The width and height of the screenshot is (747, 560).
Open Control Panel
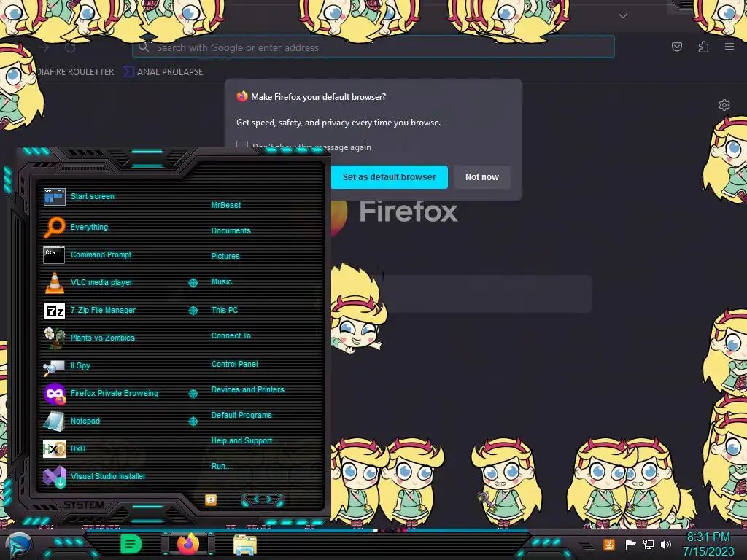[x=234, y=364]
